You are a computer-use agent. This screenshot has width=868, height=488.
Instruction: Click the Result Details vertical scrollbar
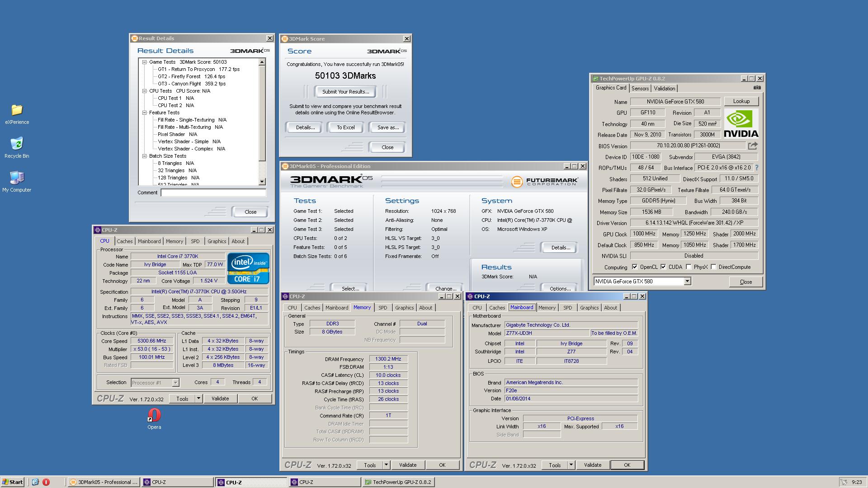[262, 122]
